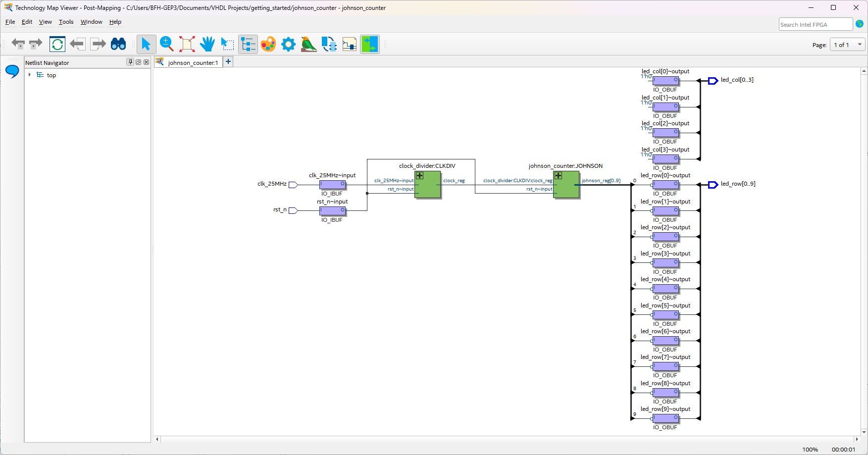Screen dimensions: 868x455
Task: Open the Help menu
Action: [x=115, y=22]
